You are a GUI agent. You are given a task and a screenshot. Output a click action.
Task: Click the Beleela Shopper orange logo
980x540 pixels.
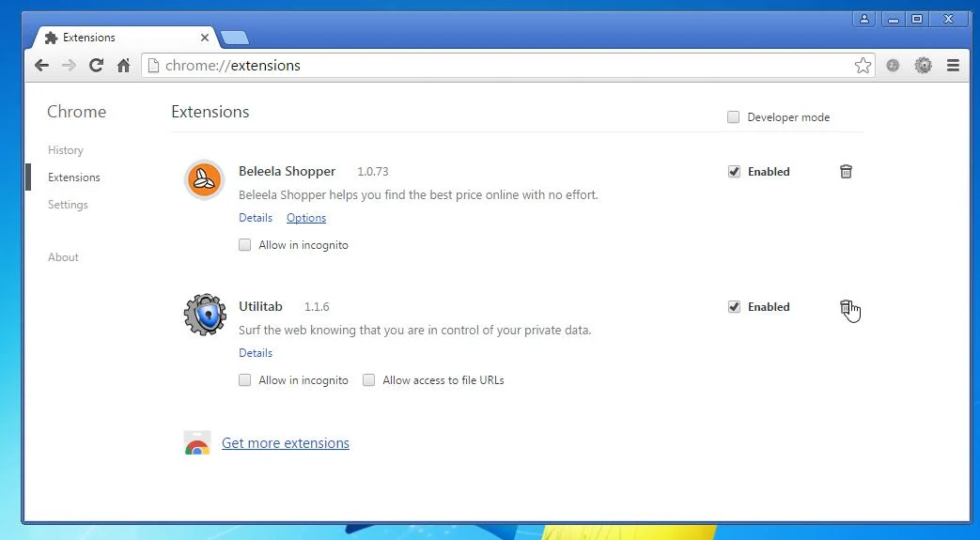pos(205,180)
